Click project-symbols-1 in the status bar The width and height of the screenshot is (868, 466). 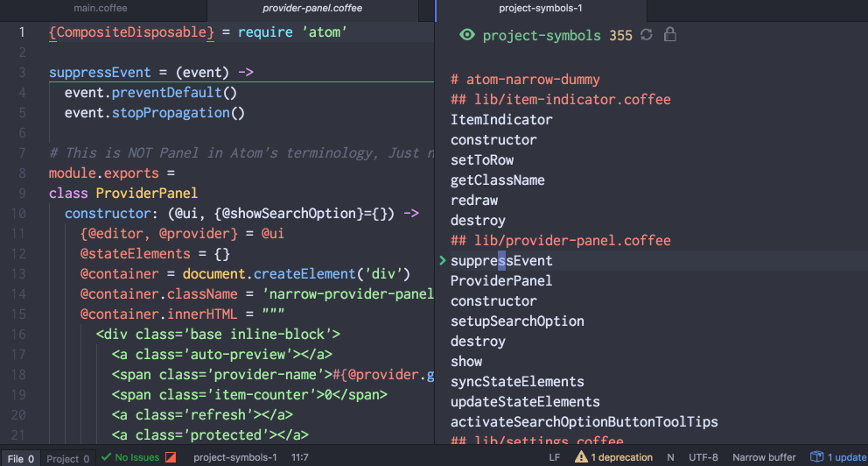[234, 457]
